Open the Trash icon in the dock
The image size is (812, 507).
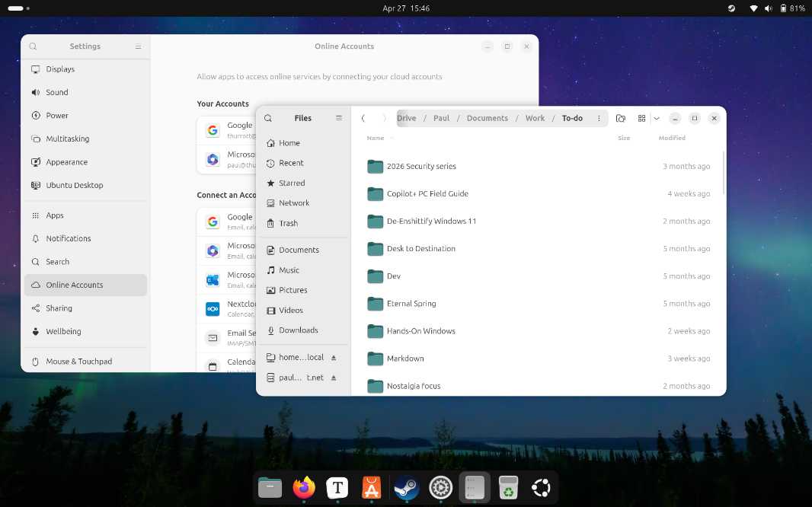point(508,487)
